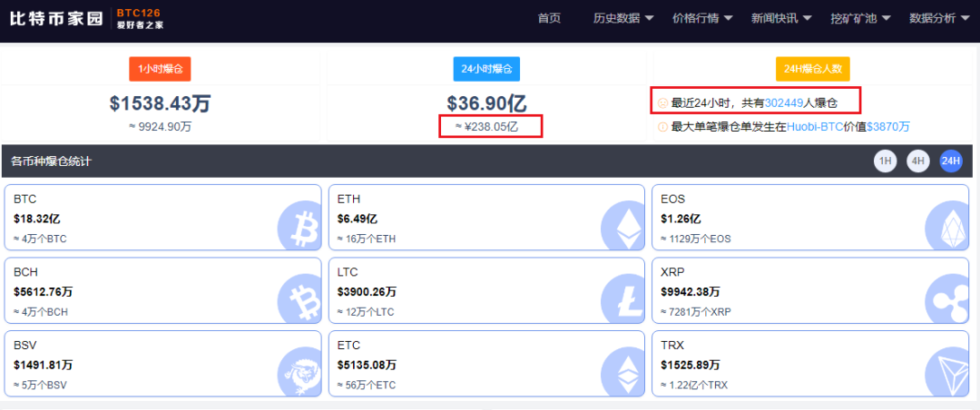Click the blue 24小时爆仓 button
This screenshot has width=980, height=410.
pos(486,69)
